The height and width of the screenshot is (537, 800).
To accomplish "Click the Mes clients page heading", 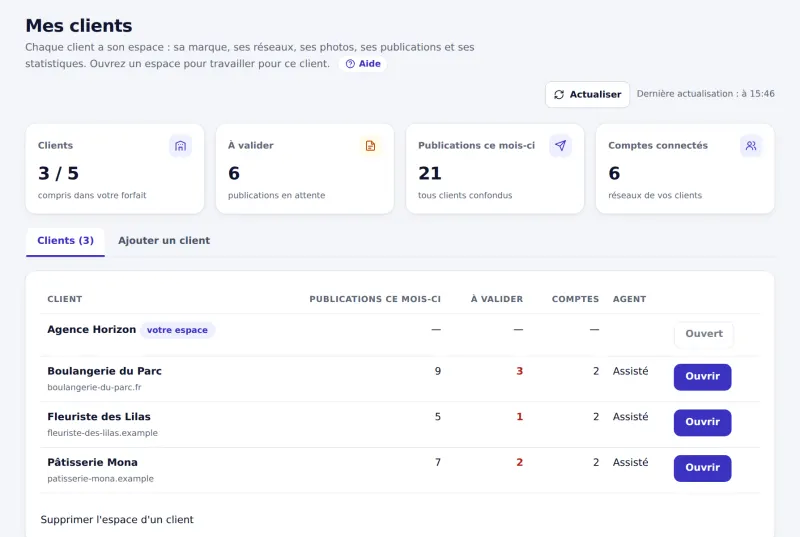I will click(79, 25).
